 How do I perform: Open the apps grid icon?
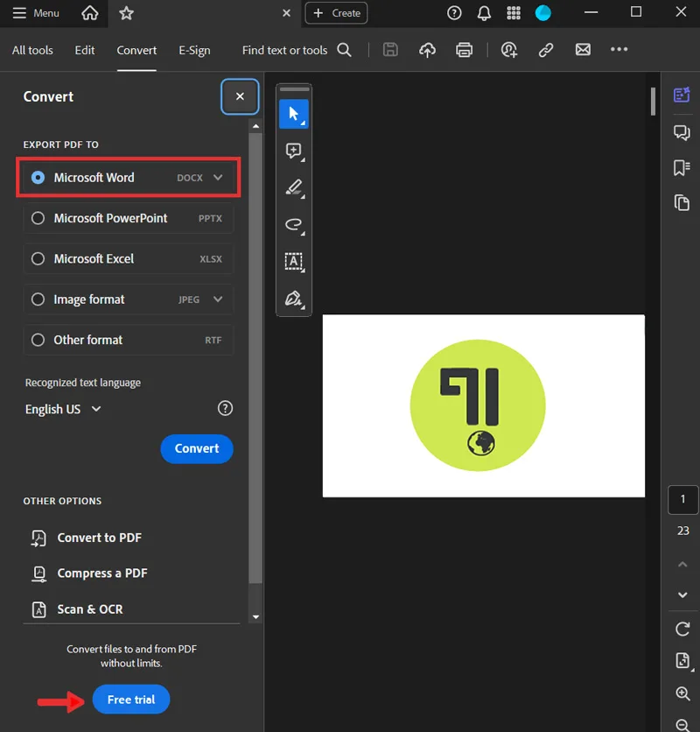tap(514, 13)
